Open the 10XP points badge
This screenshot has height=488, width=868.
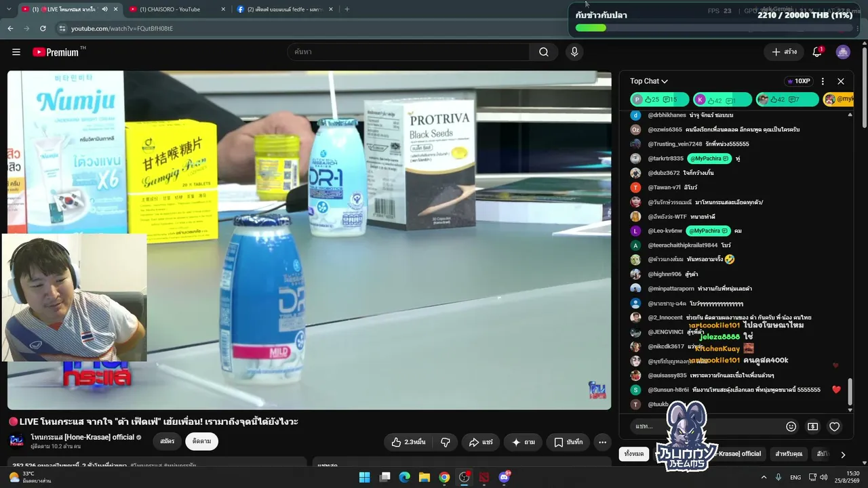[x=798, y=81]
